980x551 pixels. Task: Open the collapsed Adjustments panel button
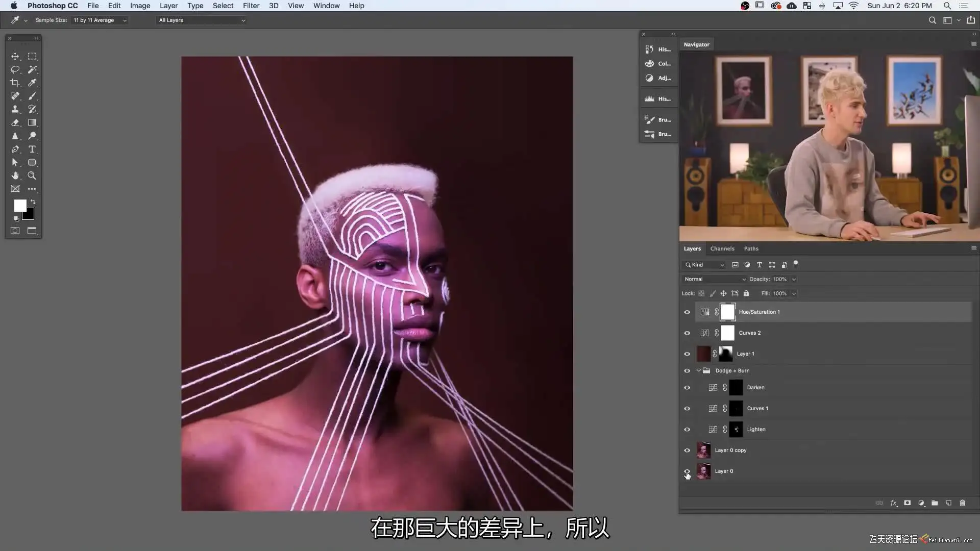[x=658, y=78]
